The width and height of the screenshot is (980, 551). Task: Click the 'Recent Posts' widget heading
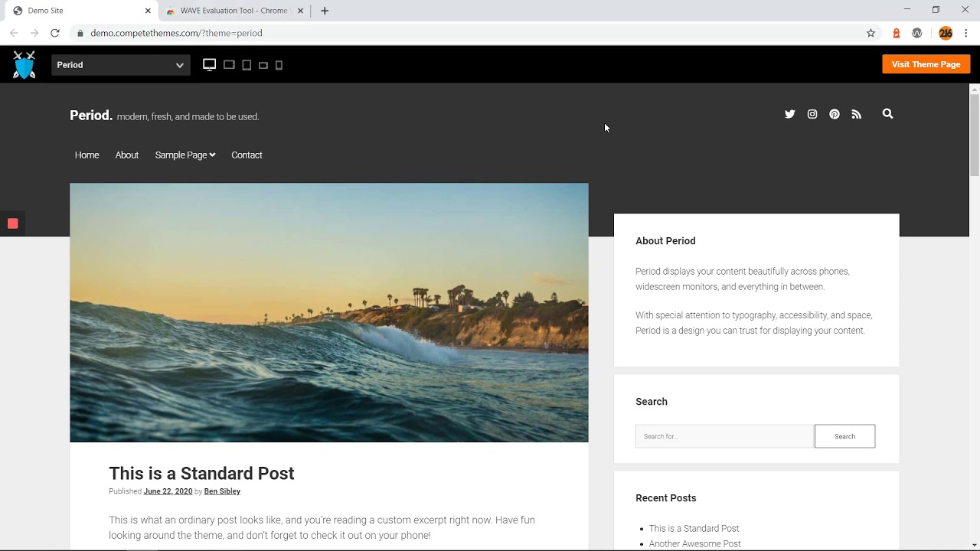[x=665, y=498]
